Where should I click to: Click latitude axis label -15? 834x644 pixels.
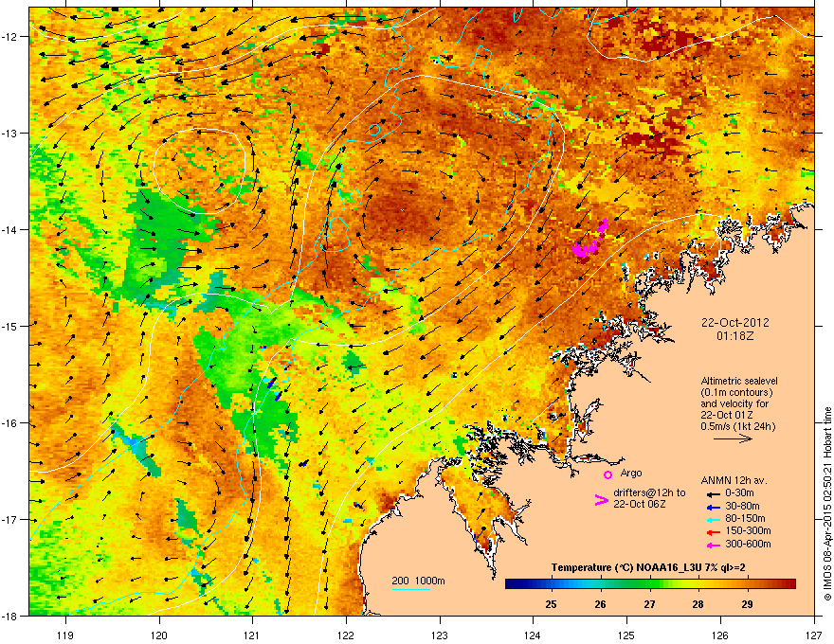pos(10,326)
